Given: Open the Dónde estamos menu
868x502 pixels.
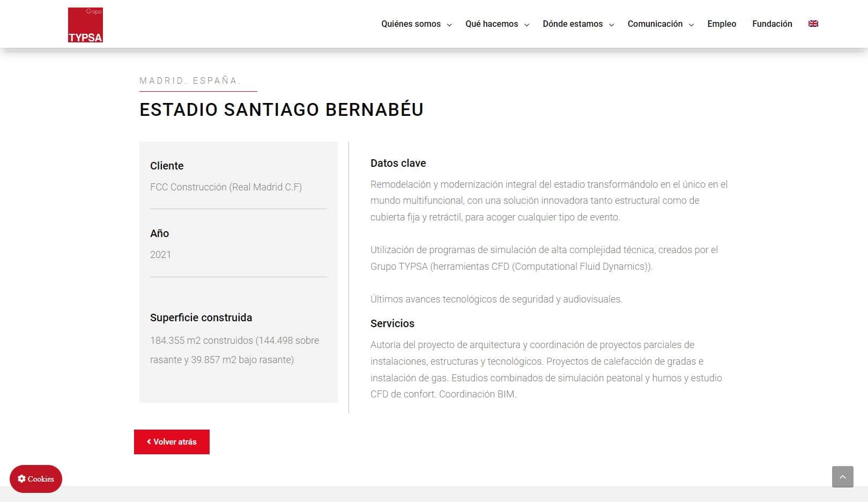Looking at the screenshot, I should pyautogui.click(x=573, y=24).
